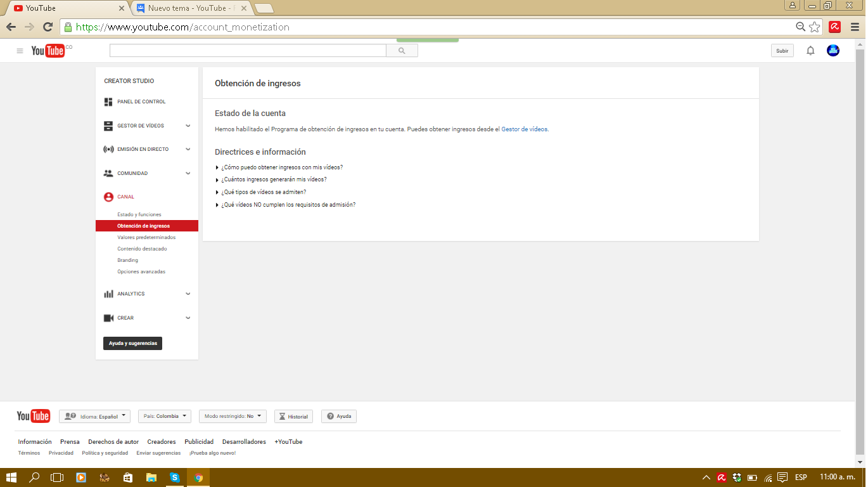Open the 'Creadores' footer link
This screenshot has height=487, width=868.
click(162, 442)
